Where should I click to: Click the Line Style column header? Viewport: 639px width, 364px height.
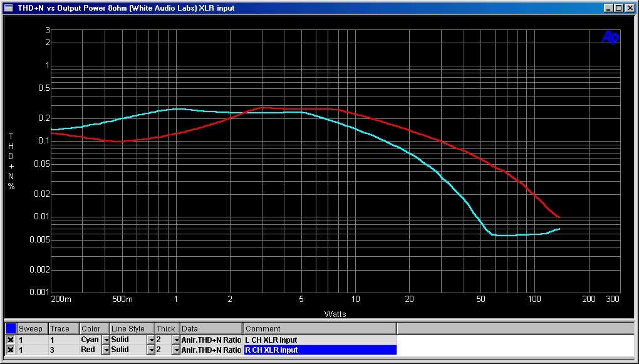(133, 328)
